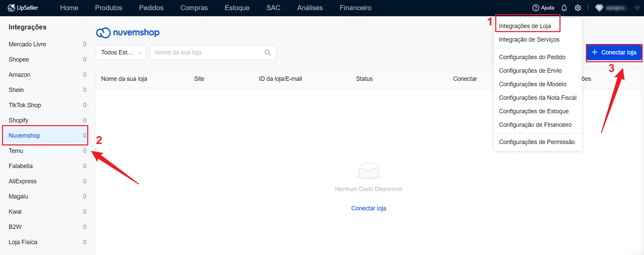
Task: Select Integrações de Loja menu entry
Action: pos(525,26)
